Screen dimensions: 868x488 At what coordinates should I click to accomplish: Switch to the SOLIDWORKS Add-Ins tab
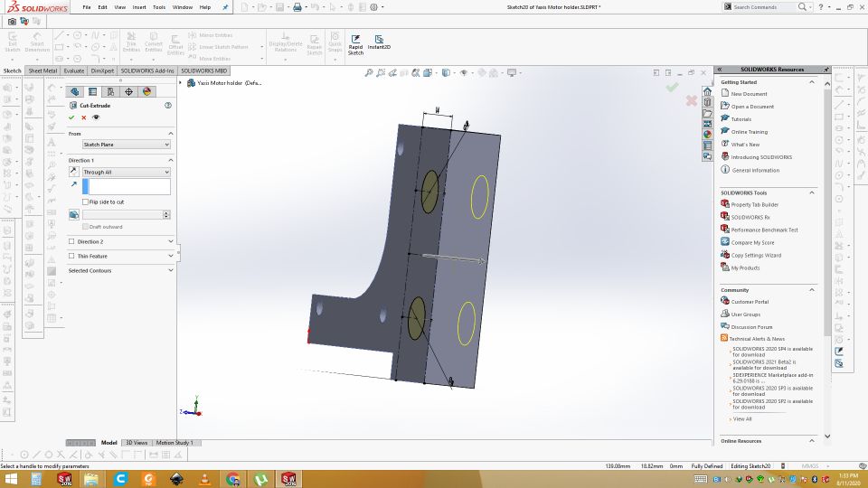pos(147,70)
